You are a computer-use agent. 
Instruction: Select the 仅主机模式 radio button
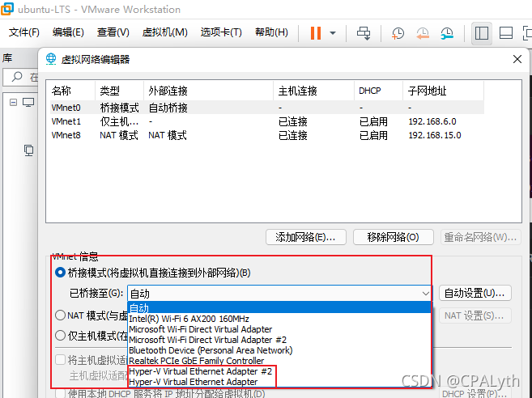tap(60, 335)
